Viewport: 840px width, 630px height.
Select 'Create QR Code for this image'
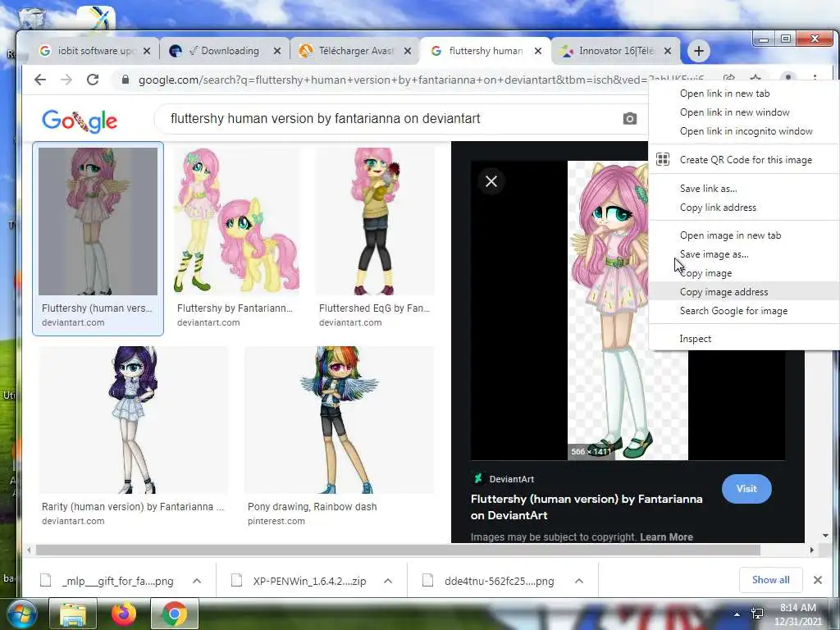click(x=745, y=160)
